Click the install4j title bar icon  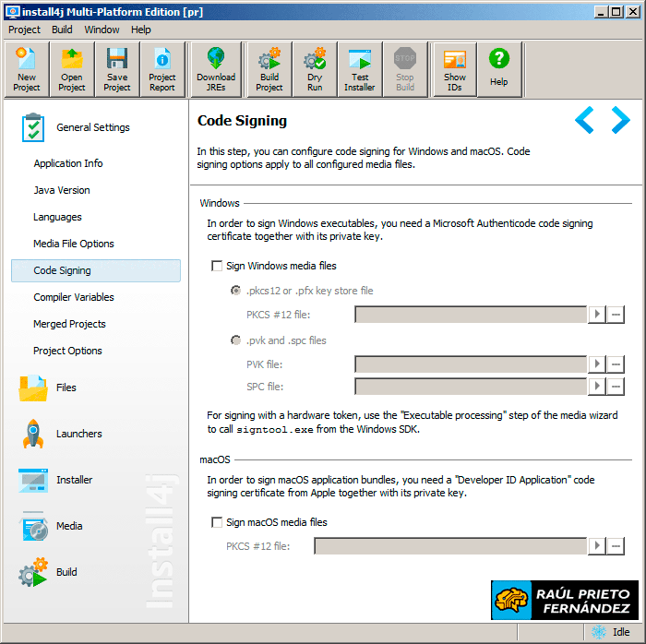[12, 11]
